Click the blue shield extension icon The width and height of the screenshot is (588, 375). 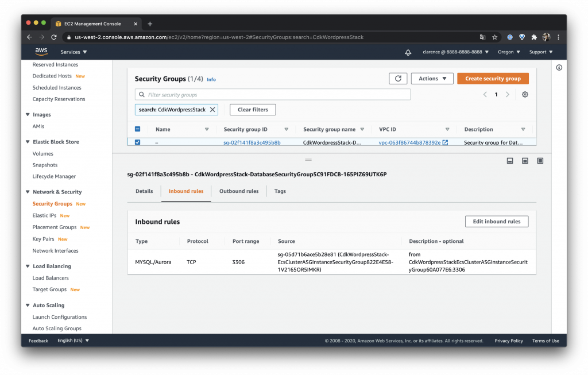pyautogui.click(x=522, y=37)
